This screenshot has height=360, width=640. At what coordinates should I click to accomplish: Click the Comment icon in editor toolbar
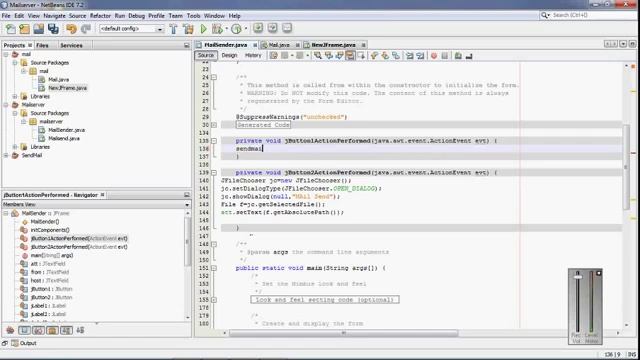coord(458,56)
